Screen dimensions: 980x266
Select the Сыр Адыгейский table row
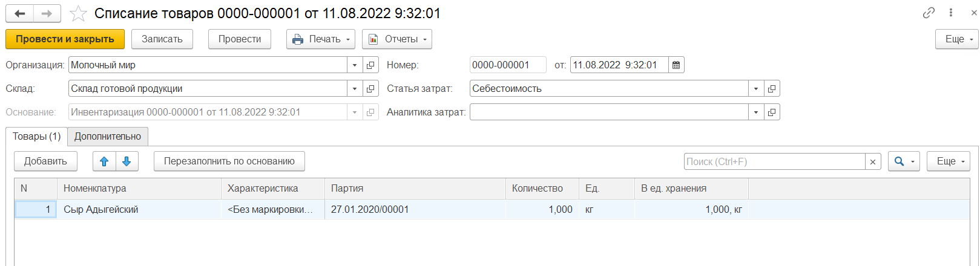[100, 210]
